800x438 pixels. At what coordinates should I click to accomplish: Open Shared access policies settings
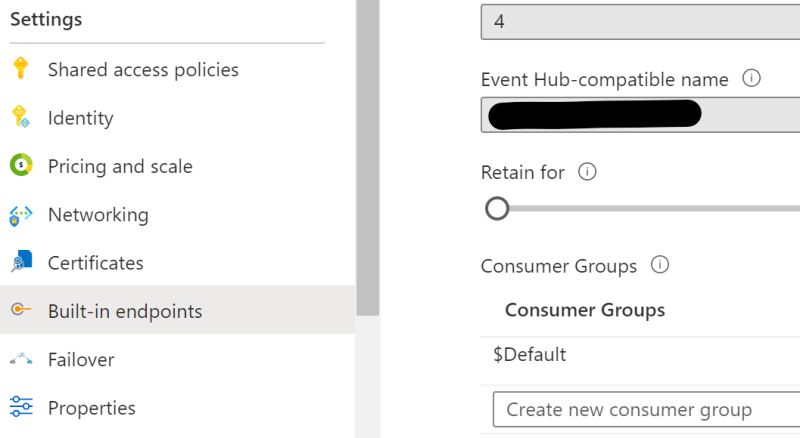[x=143, y=70]
